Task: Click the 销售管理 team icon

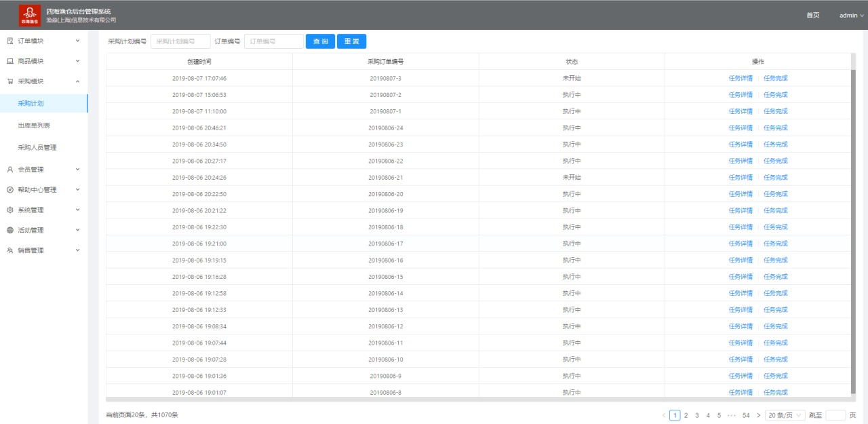Action: tap(10, 250)
